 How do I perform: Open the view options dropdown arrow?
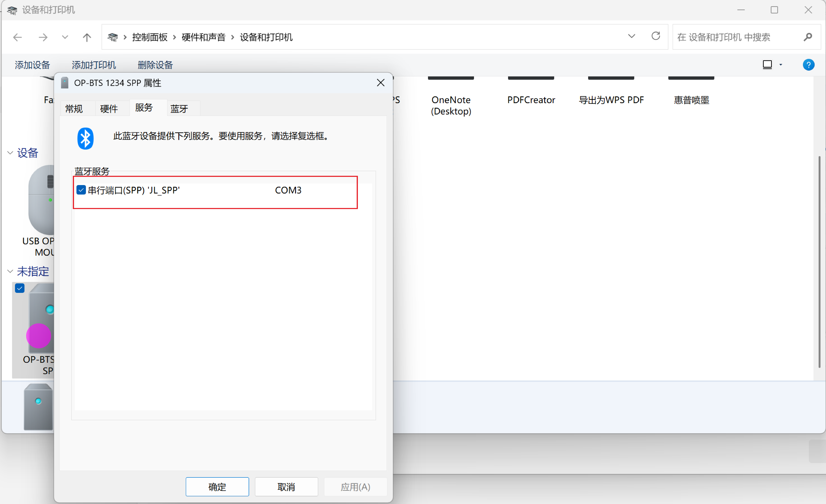click(x=781, y=65)
